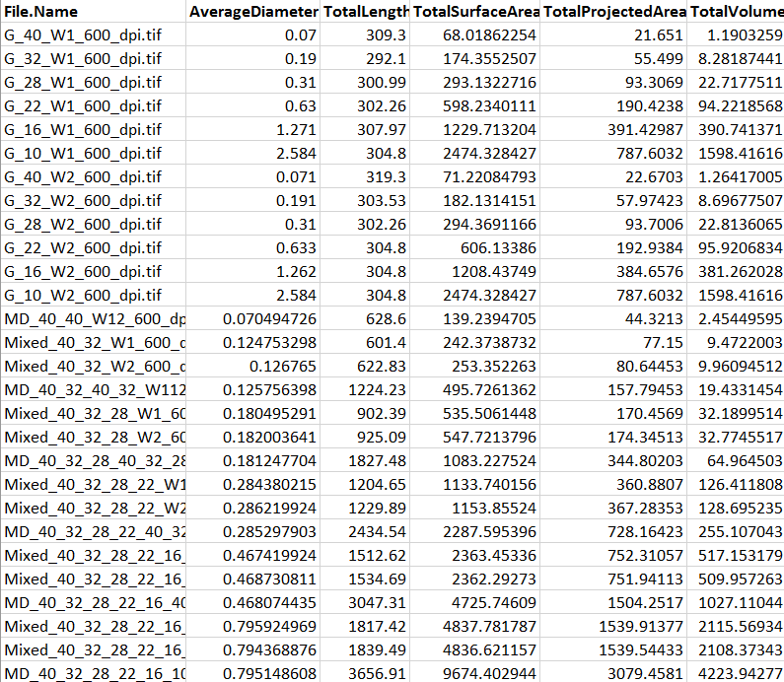
Task: Click projected area value 391.42987
Action: point(613,129)
